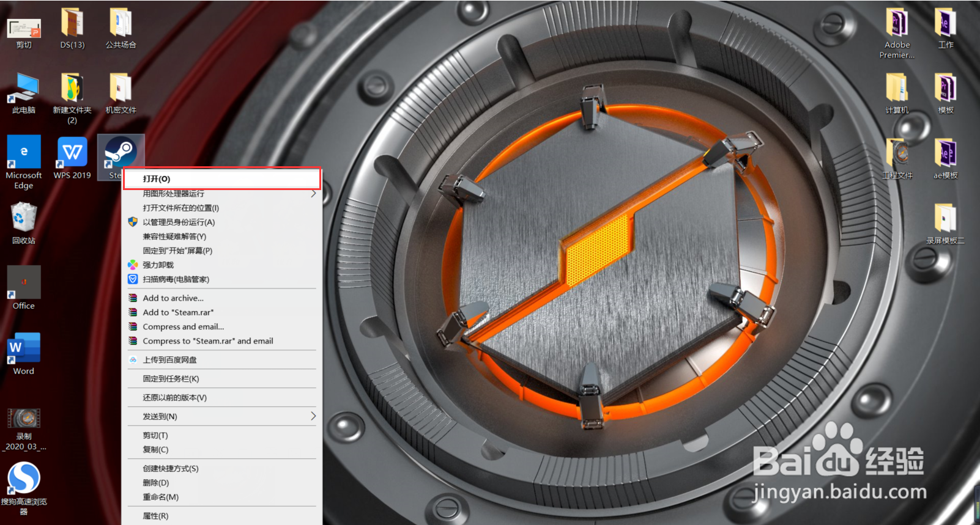Choose Compress to "Steam.rar" and email
This screenshot has height=525, width=980.
(x=222, y=341)
